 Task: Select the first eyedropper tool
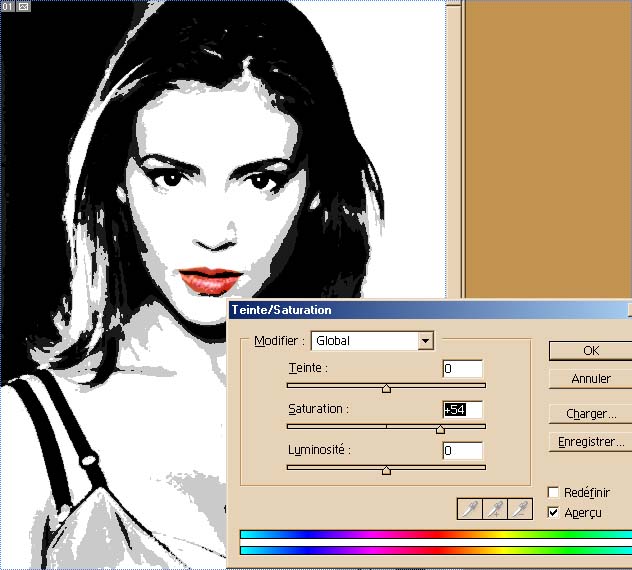coord(469,510)
